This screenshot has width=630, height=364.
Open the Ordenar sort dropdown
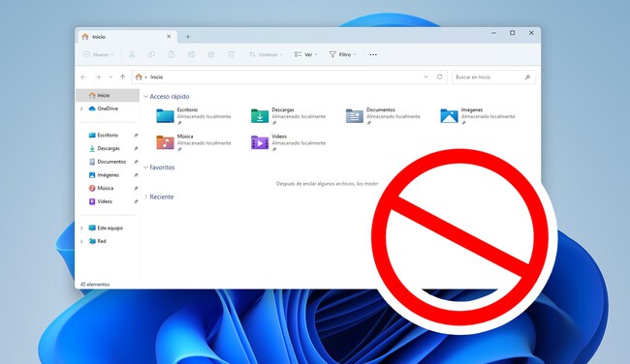pos(266,54)
